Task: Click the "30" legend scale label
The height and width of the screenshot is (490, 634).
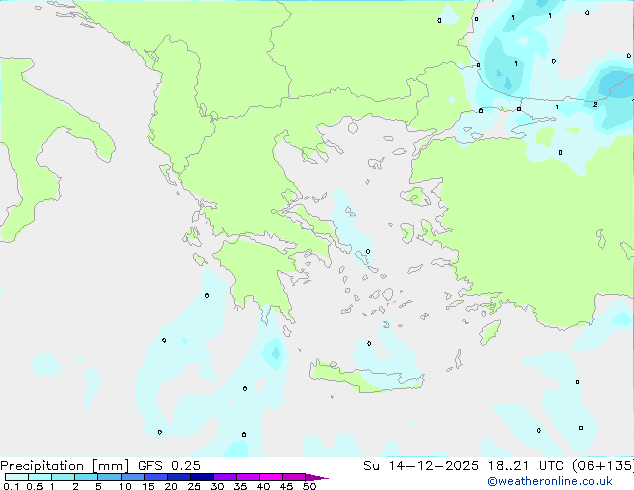Action: [x=217, y=486]
